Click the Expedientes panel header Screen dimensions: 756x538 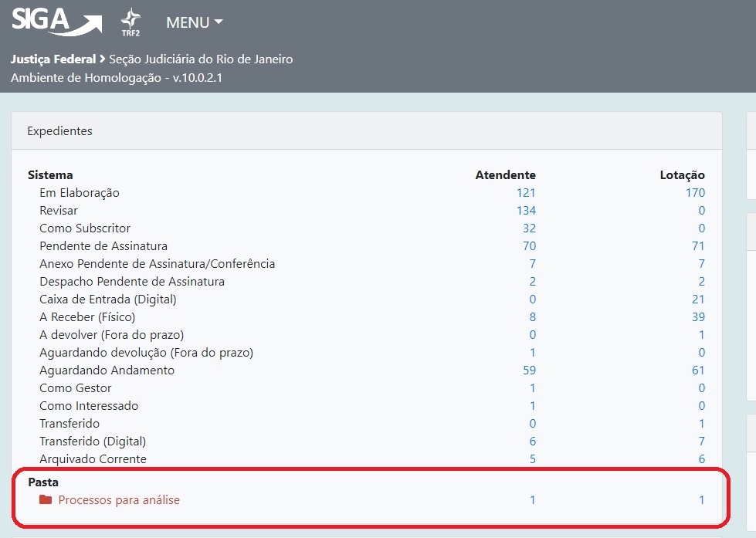[59, 131]
